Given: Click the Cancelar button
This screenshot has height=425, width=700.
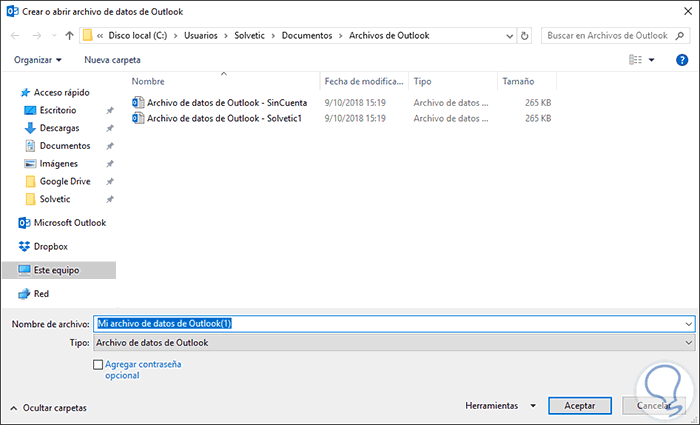Looking at the screenshot, I should pyautogui.click(x=654, y=406).
